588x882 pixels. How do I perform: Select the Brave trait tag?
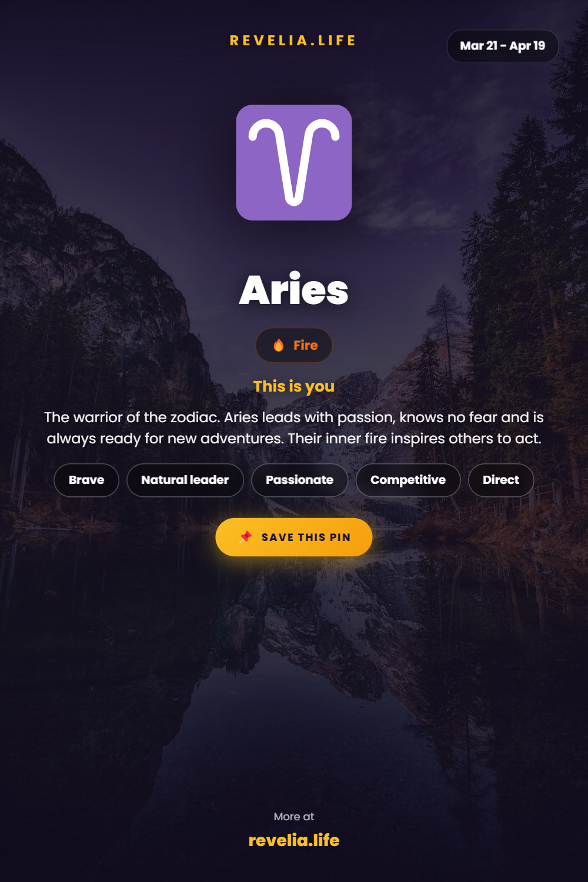(x=86, y=480)
